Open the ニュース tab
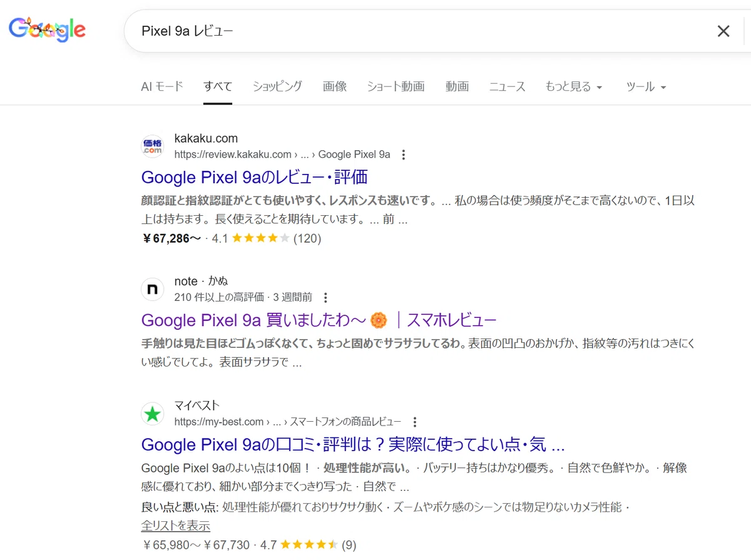The image size is (751, 560). (x=507, y=86)
